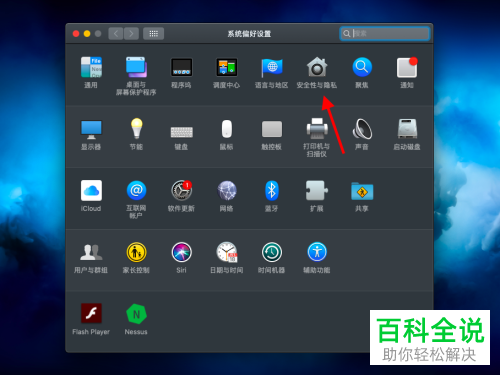This screenshot has height=375, width=500.
Task: Open 家长控制 (Parental Controls) icon
Action: [x=136, y=252]
